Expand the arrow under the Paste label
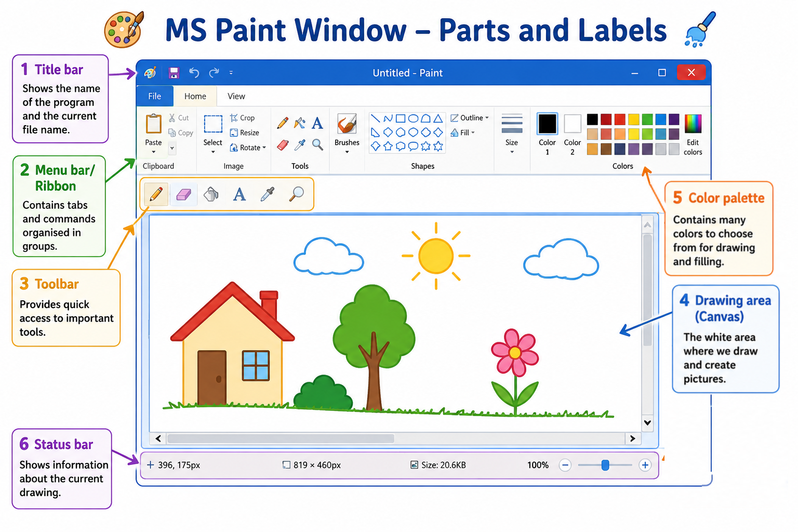The width and height of the screenshot is (798, 532). [154, 152]
